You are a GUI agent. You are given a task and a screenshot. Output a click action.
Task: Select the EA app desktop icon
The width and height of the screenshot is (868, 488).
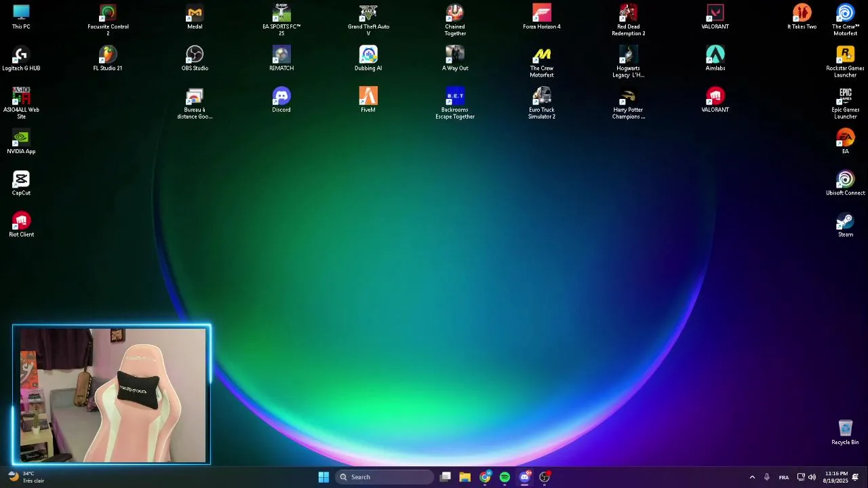[846, 142]
